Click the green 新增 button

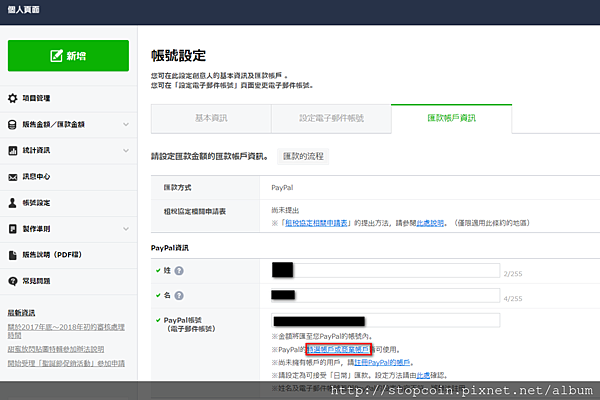[x=68, y=56]
